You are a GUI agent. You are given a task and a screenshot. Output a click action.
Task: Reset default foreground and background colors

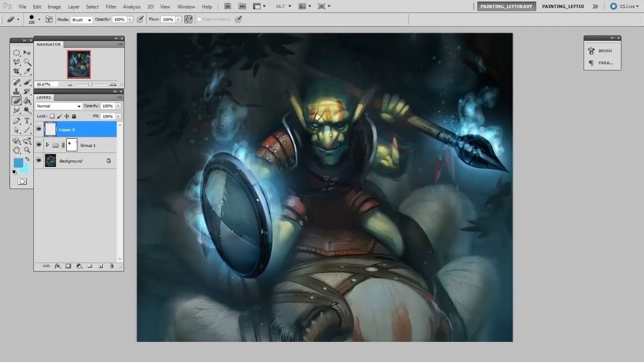14,172
